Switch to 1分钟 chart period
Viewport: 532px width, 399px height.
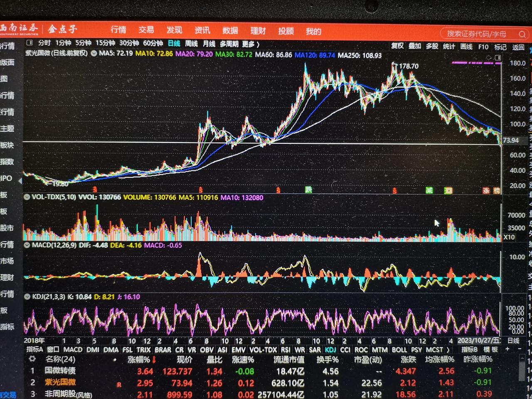click(64, 43)
